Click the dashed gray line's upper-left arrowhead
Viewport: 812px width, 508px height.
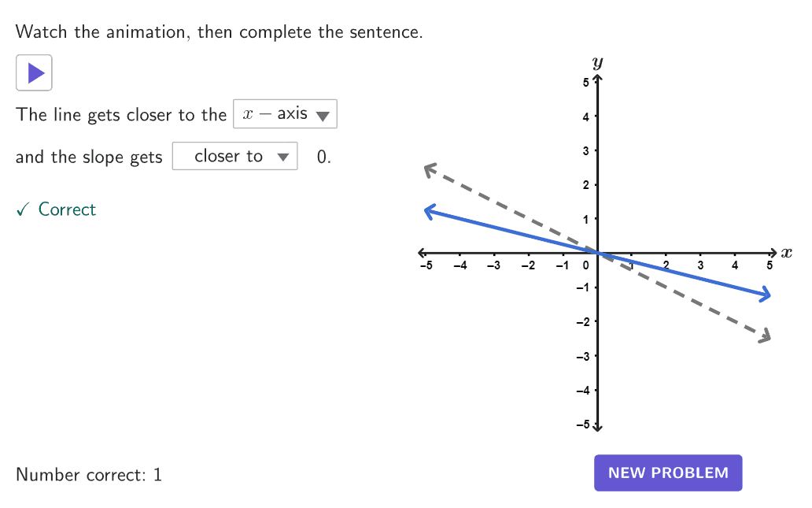(x=430, y=169)
